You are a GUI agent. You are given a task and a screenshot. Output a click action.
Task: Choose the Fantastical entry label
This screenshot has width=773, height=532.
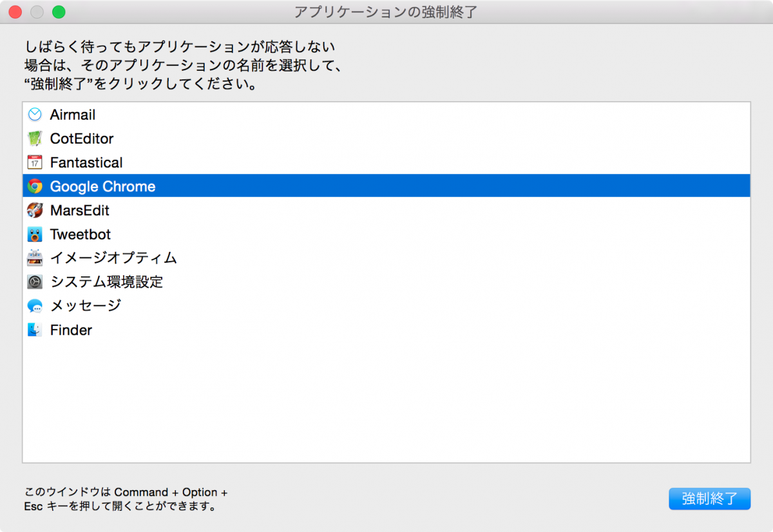86,162
